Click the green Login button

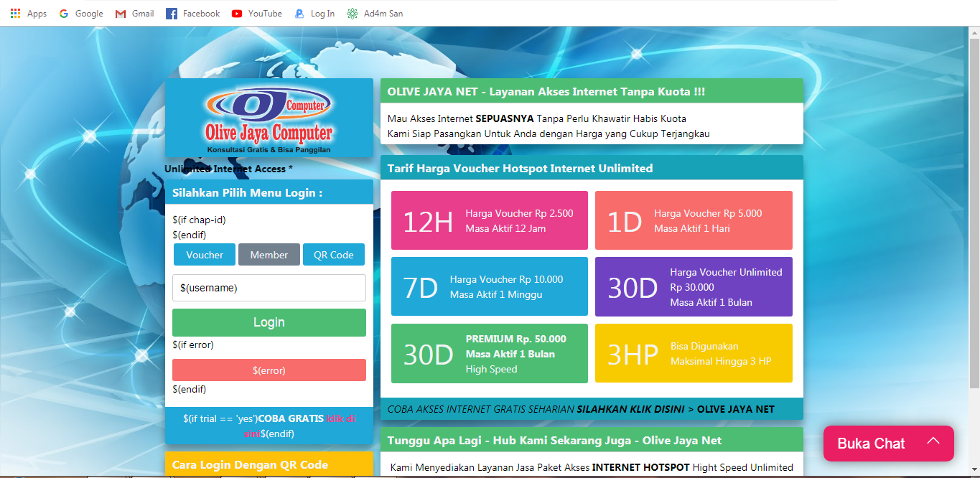click(269, 322)
